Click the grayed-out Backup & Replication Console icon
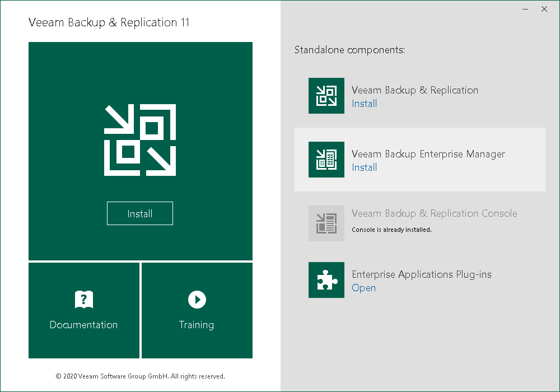Image resolution: width=560 pixels, height=392 pixels. [x=326, y=223]
